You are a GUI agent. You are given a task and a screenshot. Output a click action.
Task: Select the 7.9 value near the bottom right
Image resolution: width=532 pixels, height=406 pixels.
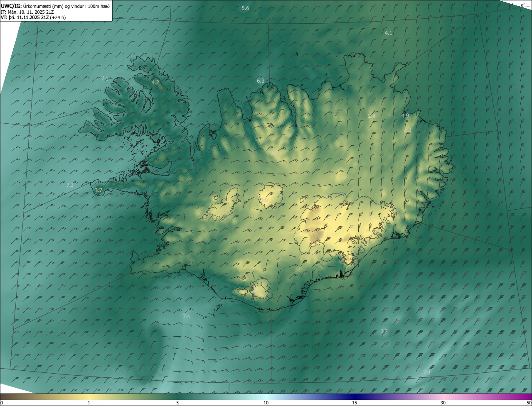426,373
